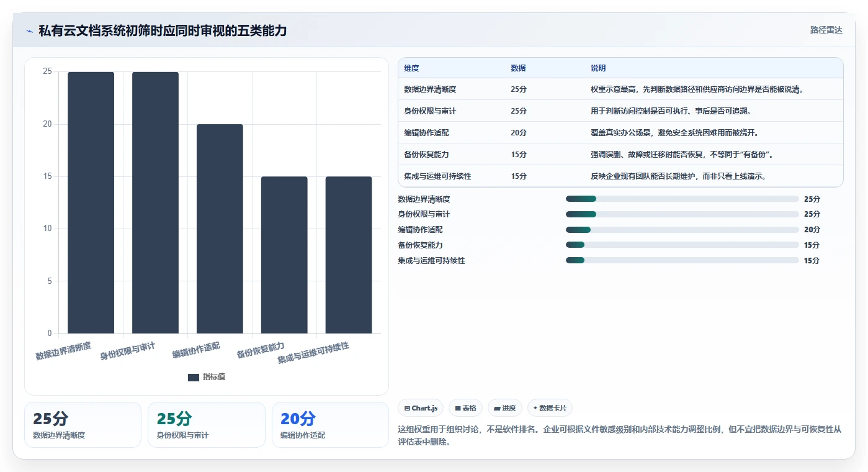Click the 数据 column header

(518, 68)
